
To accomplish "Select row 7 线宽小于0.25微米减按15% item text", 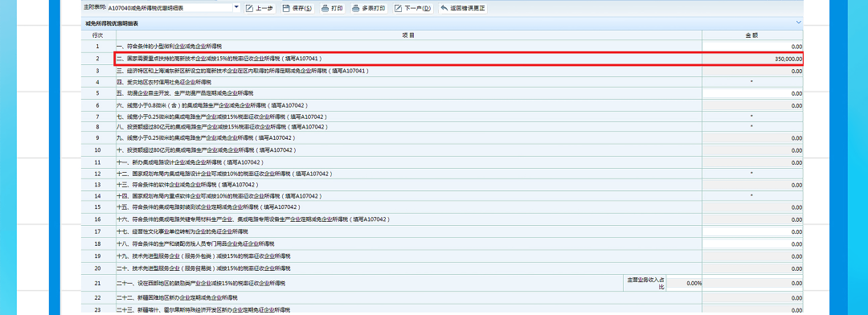I will 222,117.
